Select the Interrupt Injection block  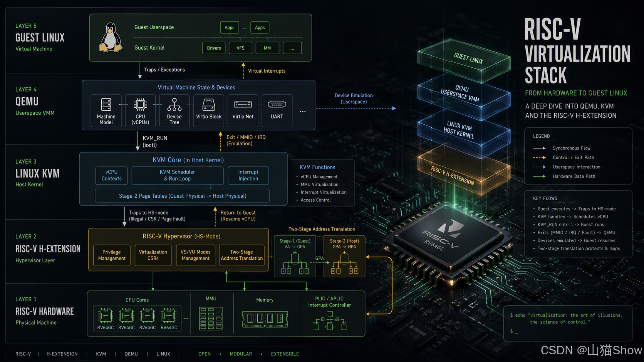[248, 175]
